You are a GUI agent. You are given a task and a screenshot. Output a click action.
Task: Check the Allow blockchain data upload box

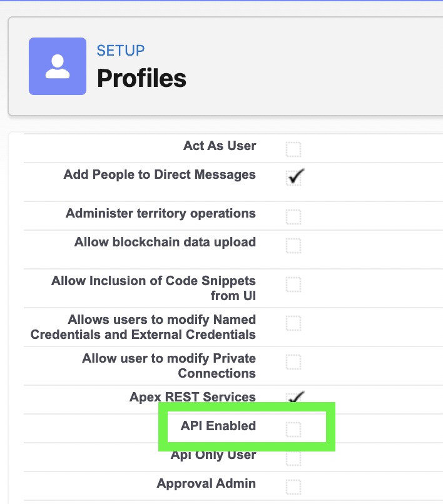(293, 244)
